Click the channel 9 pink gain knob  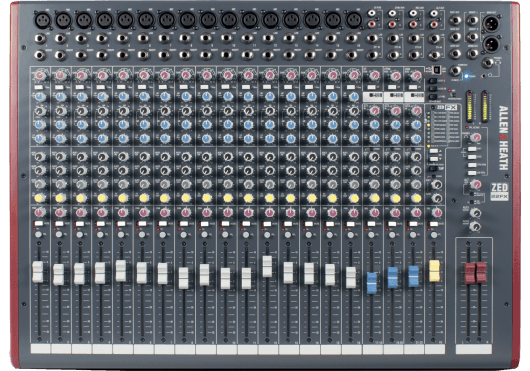click(x=207, y=75)
